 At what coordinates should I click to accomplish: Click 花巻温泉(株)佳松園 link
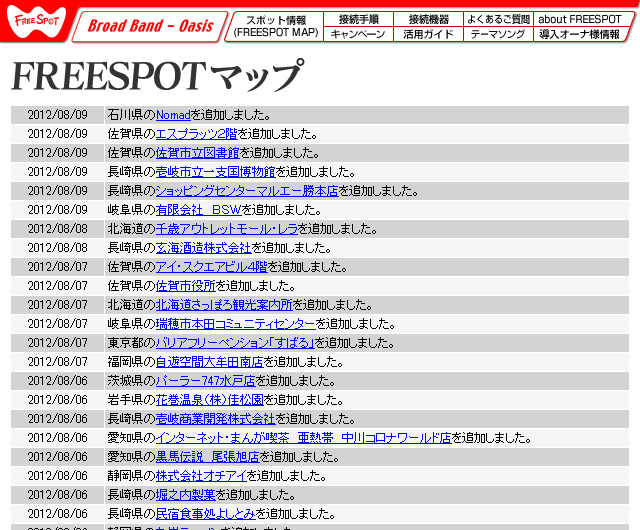pyautogui.click(x=210, y=400)
